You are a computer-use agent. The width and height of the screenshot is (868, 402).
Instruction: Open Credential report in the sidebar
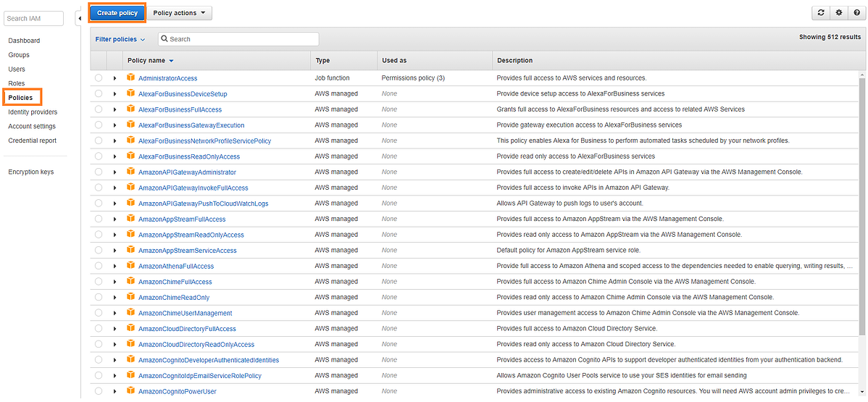coord(32,141)
